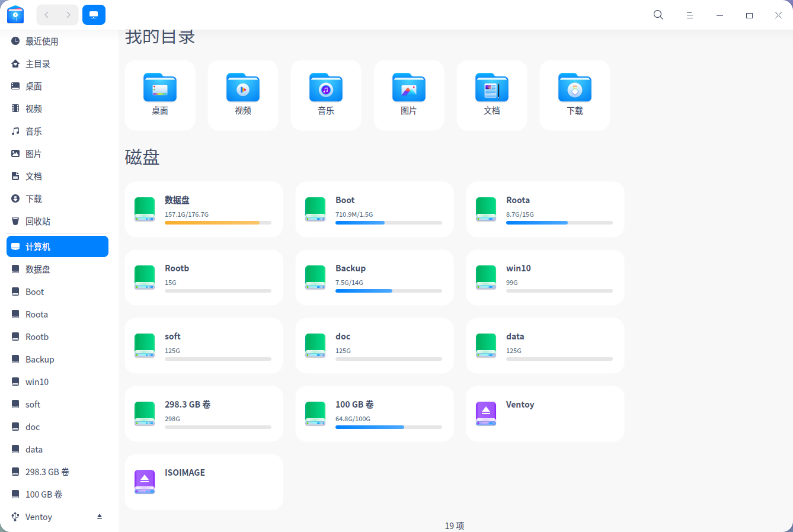Click the purple ISOIMAGE removable drive icon
The height and width of the screenshot is (532, 793).
[x=145, y=482]
